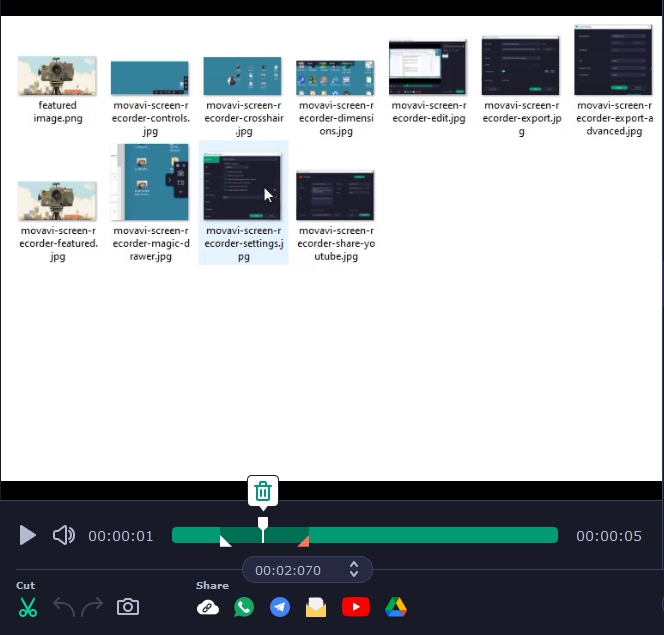Select movavi-screen-recorder-edit.jpg thumbnail
Screen dimensions: 664x635
(428, 67)
